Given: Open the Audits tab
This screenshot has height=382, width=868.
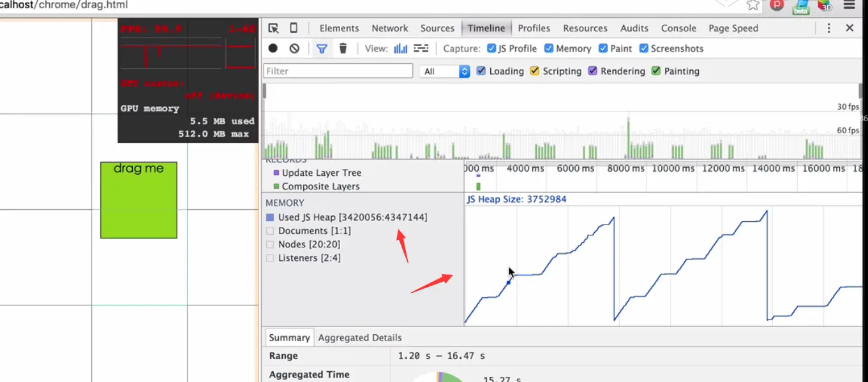Looking at the screenshot, I should click(634, 28).
